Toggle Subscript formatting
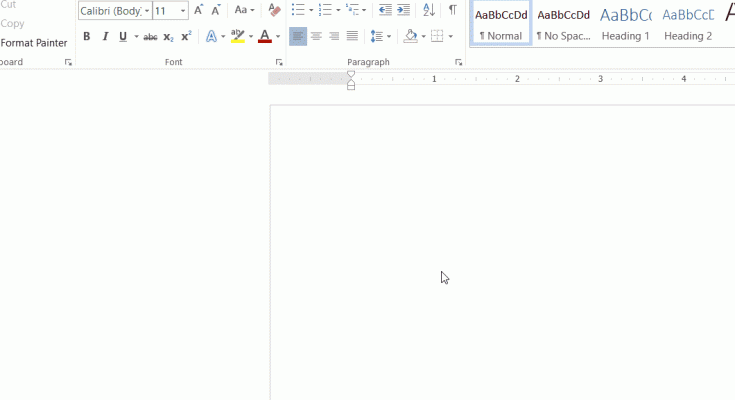The width and height of the screenshot is (735, 400). (168, 37)
